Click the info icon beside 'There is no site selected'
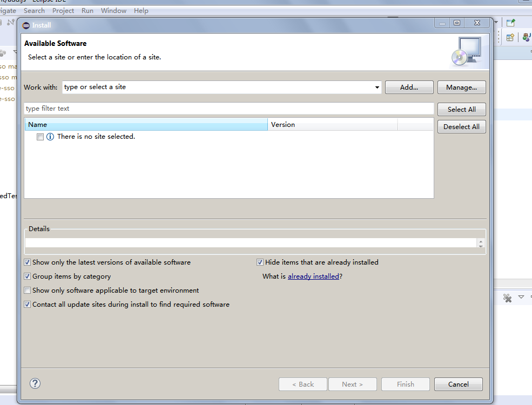Screen dimensions: 532x405 [50, 137]
